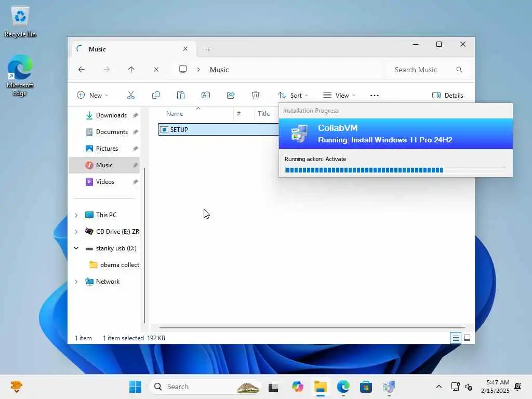The width and height of the screenshot is (532, 399).
Task: Close the Music tab
Action: 185,49
